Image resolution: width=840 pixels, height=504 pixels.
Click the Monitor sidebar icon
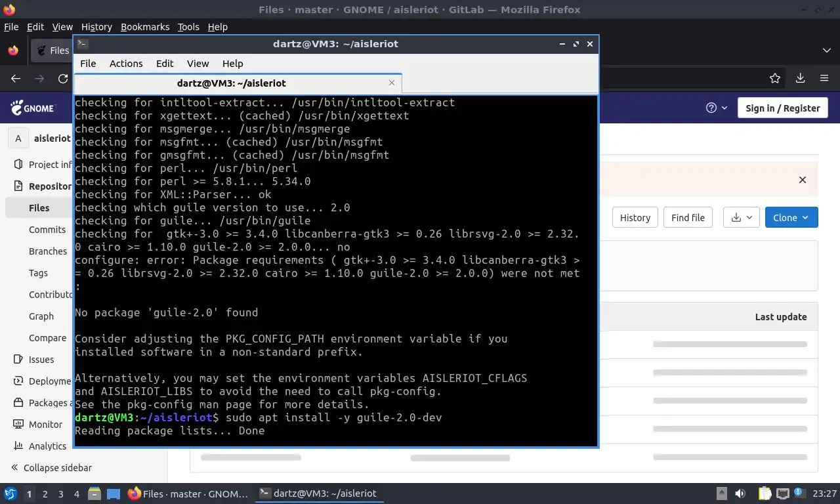[18, 425]
